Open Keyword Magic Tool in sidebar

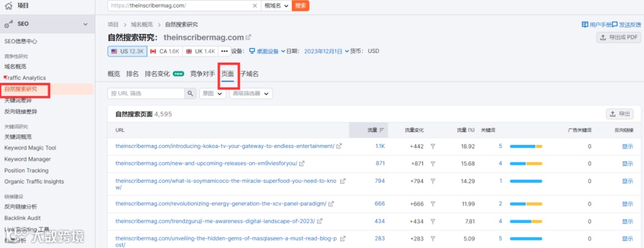(30, 148)
